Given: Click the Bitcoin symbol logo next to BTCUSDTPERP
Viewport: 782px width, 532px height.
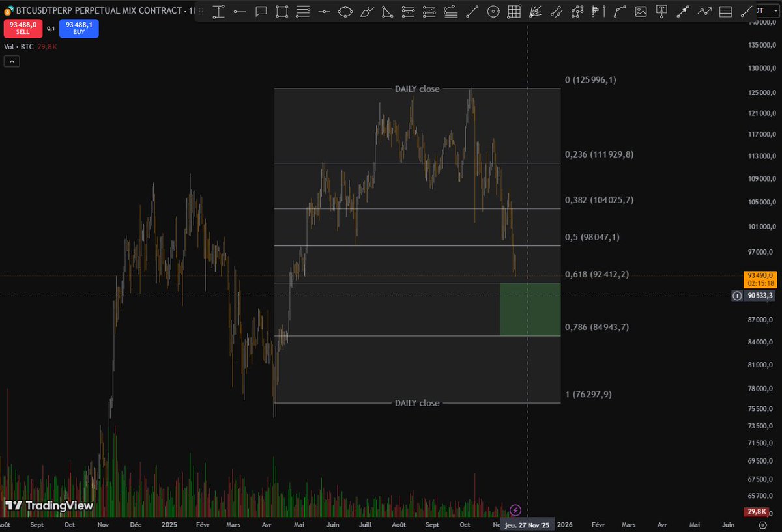Looking at the screenshot, I should (x=8, y=11).
